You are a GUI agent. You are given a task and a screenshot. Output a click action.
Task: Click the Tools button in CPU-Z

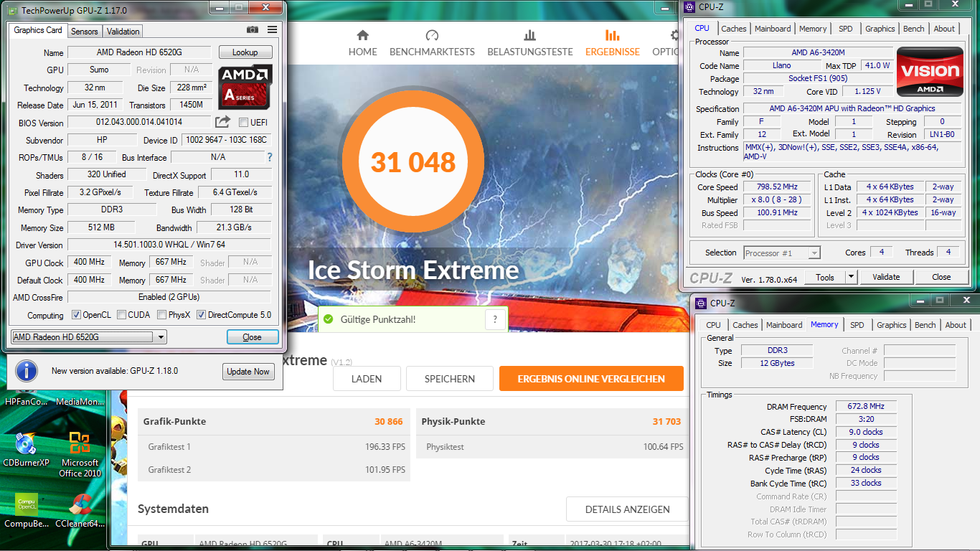(x=825, y=277)
